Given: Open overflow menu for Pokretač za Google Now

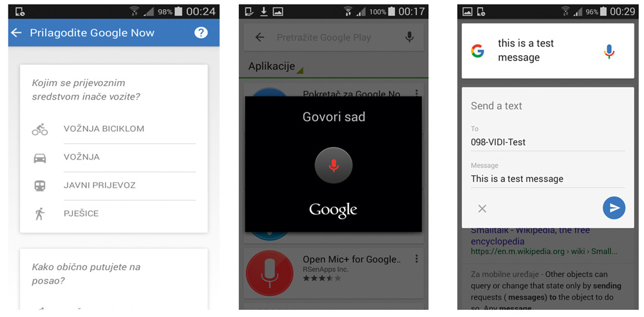Looking at the screenshot, I should [417, 93].
